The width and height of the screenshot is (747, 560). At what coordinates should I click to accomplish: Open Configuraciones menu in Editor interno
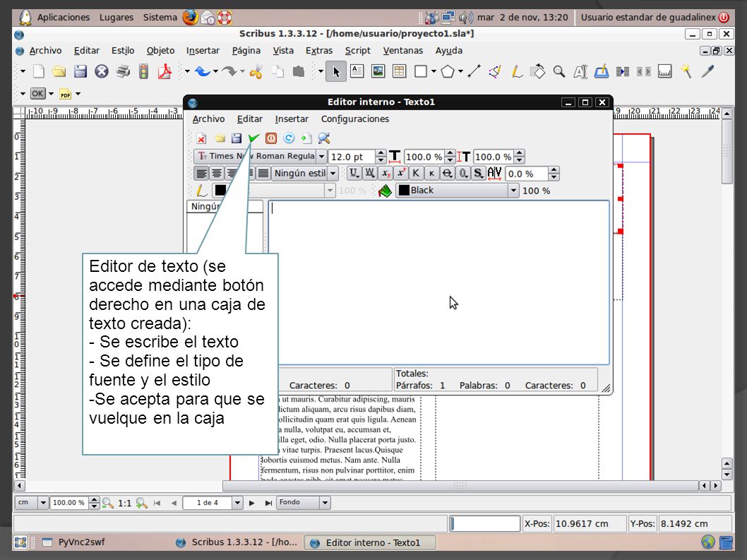pos(355,119)
